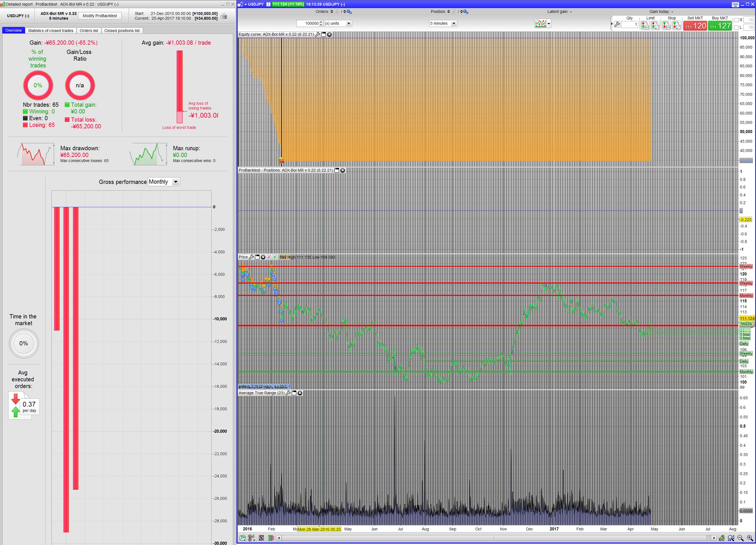The image size is (756, 545).
Task: Open the Orders list tab
Action: [x=89, y=31]
